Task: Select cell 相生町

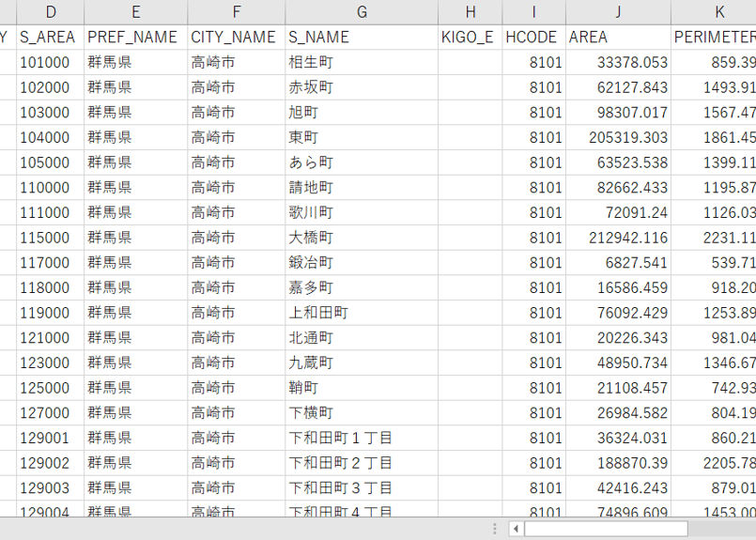Action: coord(362,62)
